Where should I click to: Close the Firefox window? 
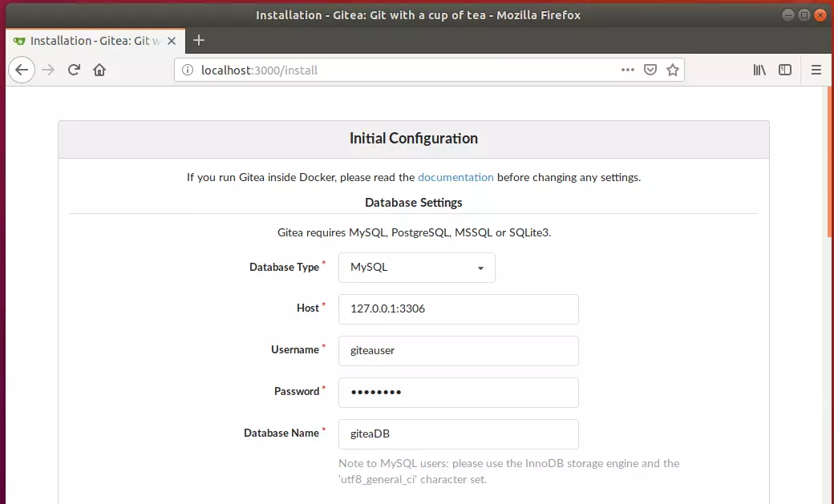pos(820,15)
